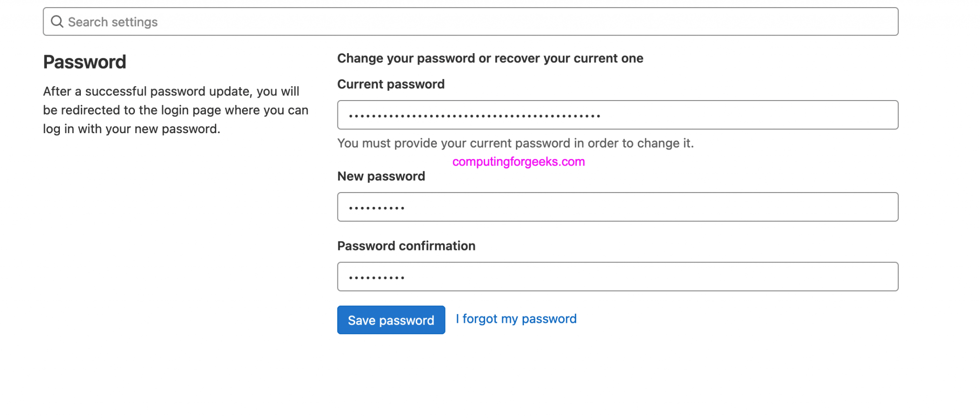
Task: Click the password update description paragraph
Action: [x=176, y=110]
